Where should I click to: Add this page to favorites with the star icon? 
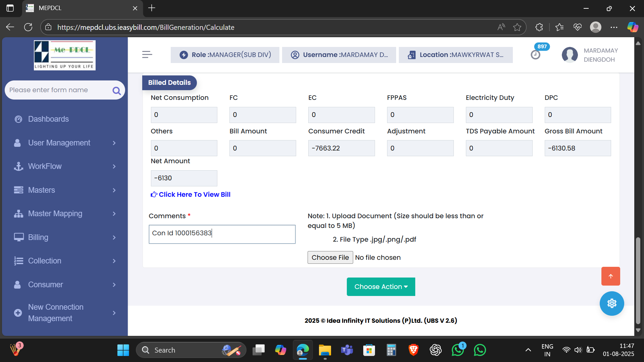(517, 27)
